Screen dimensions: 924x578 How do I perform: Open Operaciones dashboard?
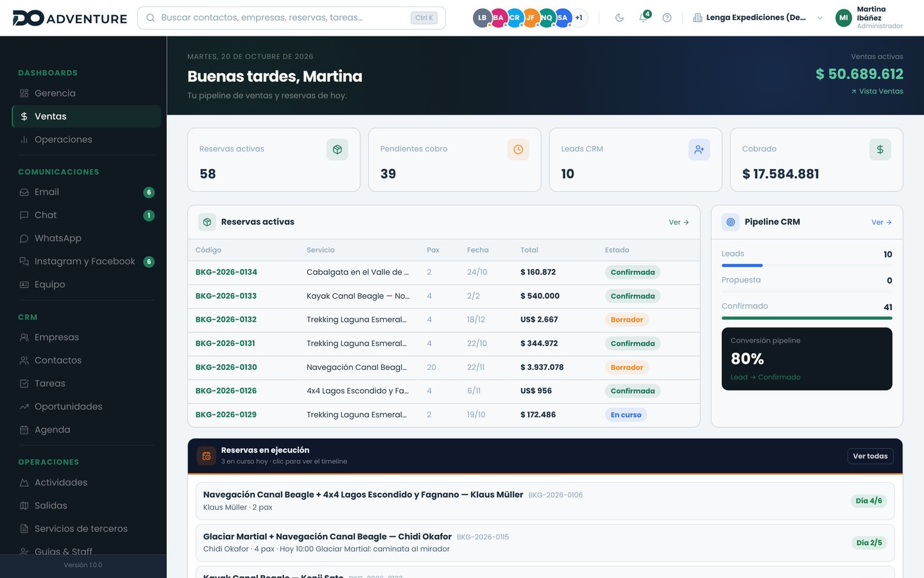click(x=87, y=139)
